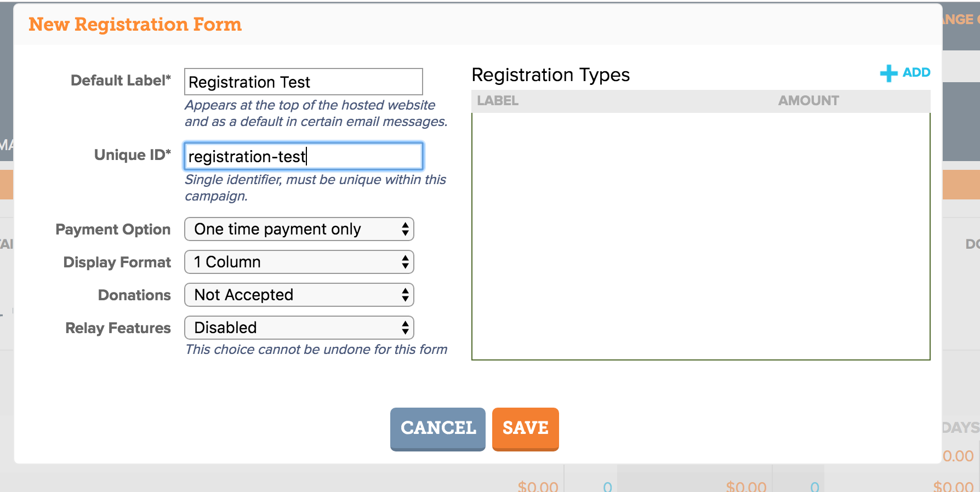
Task: Click the New Registration Form title
Action: (135, 25)
